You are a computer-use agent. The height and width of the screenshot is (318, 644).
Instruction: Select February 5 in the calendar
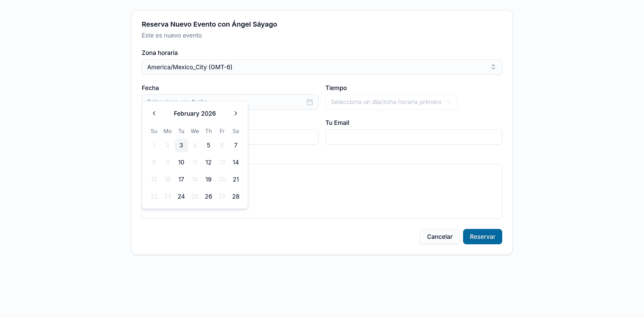click(208, 145)
